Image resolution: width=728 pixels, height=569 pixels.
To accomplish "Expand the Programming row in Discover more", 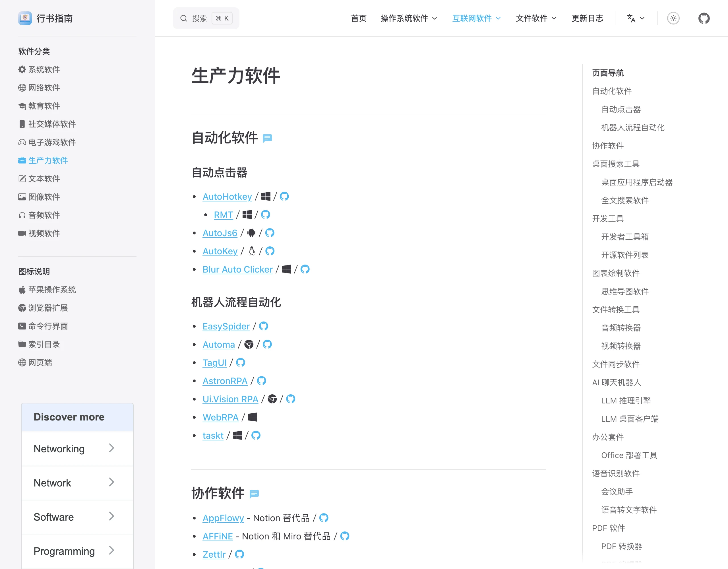I will click(77, 551).
